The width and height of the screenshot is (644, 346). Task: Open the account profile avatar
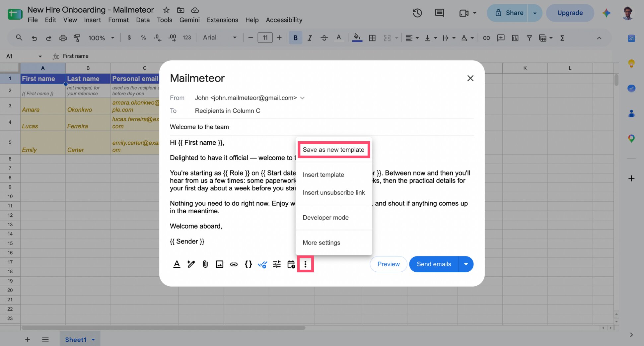pos(627,13)
